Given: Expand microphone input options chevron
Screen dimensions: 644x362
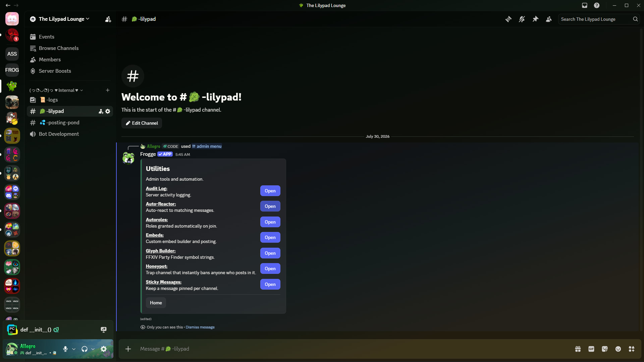Looking at the screenshot, I should [74, 349].
